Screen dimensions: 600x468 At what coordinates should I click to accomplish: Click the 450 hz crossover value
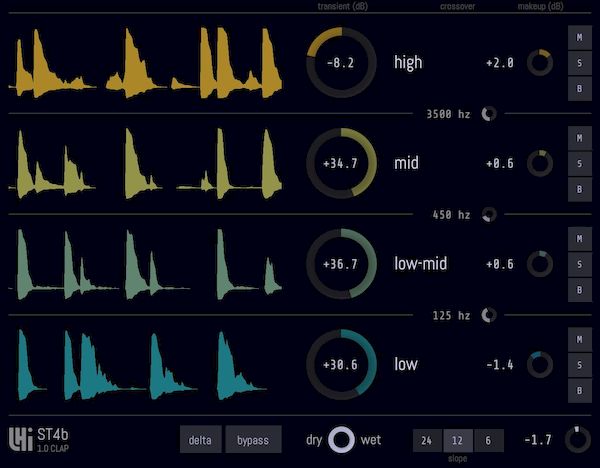pos(451,215)
